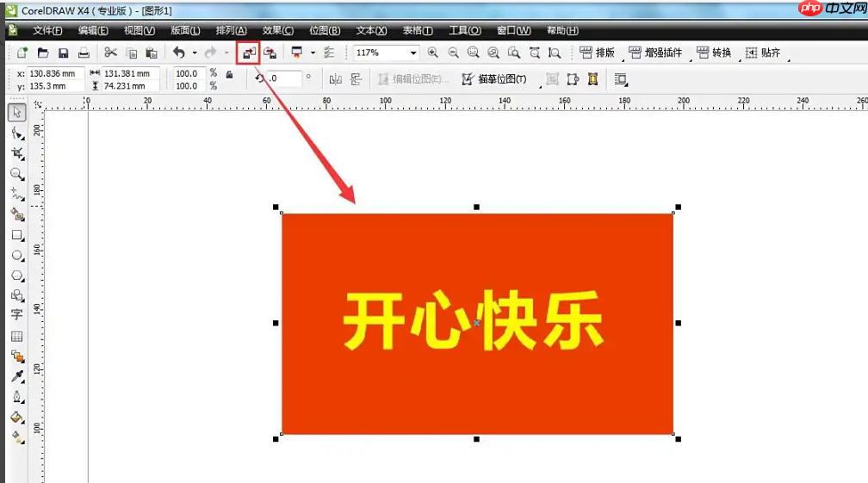This screenshot has width=868, height=483.
Task: Expand the 转换 toolbar menu
Action: coord(714,53)
